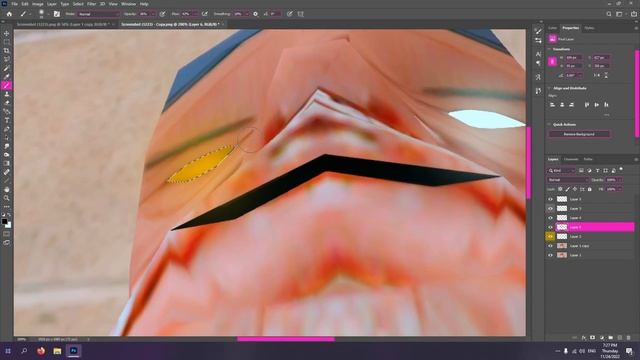Open the Character panel icon
The image size is (640, 360).
[x=538, y=54]
